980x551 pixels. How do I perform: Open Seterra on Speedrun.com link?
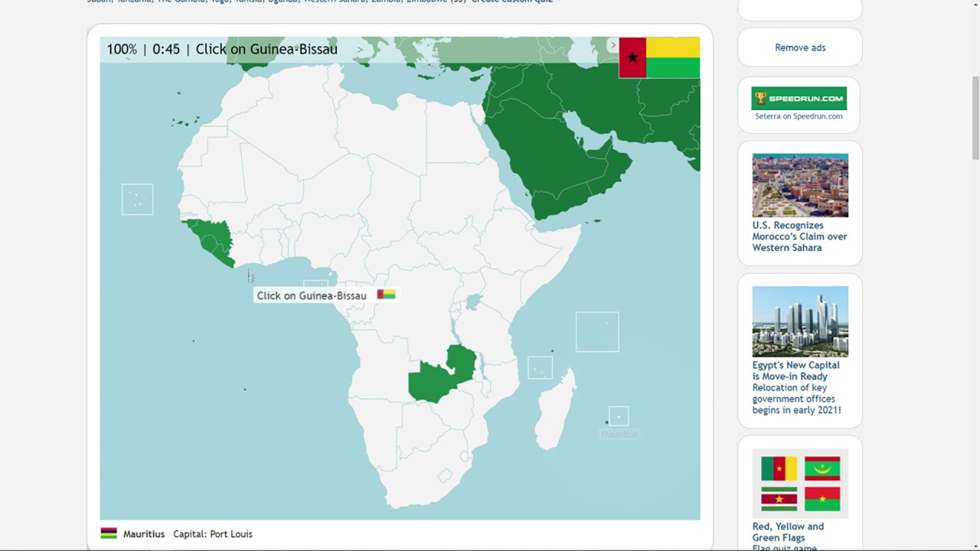pos(799,116)
